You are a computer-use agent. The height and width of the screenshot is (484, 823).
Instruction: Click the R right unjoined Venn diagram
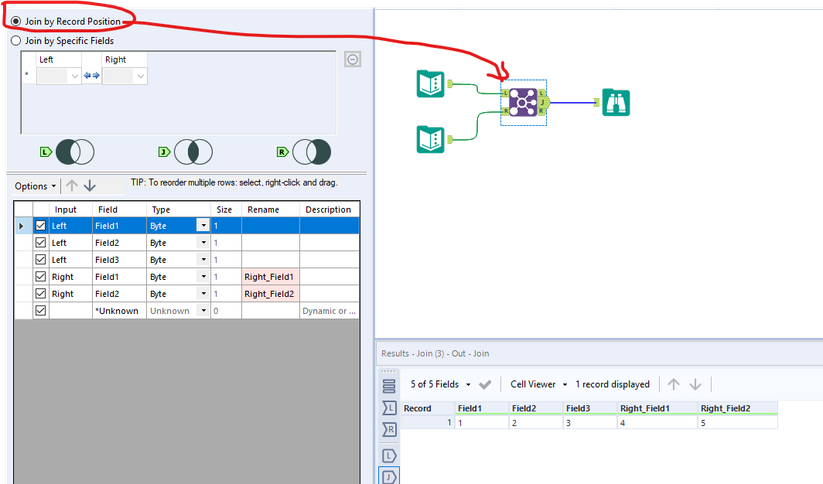[x=311, y=152]
